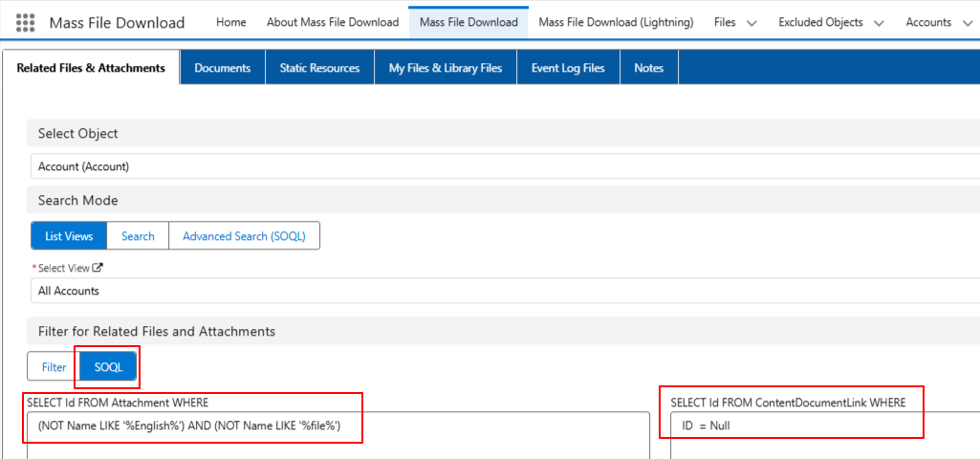The image size is (980, 459).
Task: Choose Search search mode
Action: click(x=138, y=236)
